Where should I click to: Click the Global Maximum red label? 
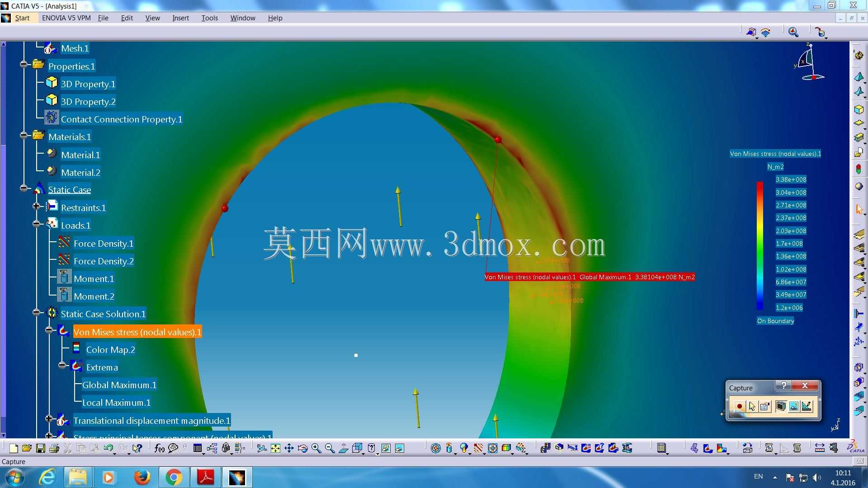point(590,277)
